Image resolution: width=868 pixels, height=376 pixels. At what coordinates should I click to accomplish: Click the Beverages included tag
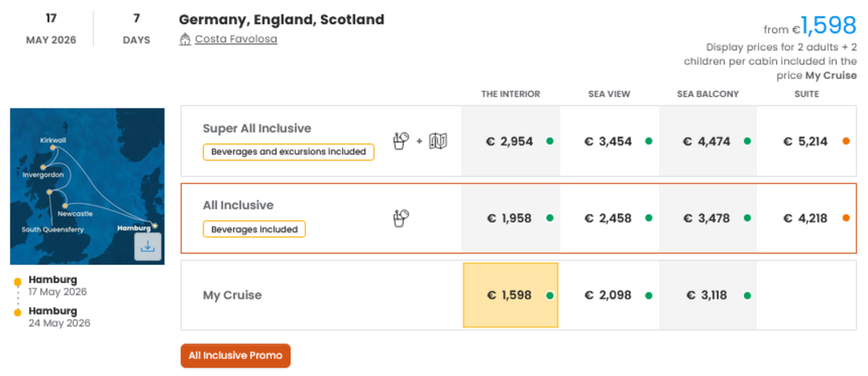pos(254,229)
